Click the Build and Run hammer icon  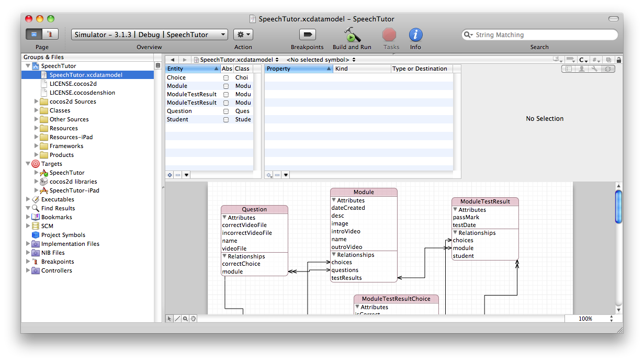tap(352, 35)
